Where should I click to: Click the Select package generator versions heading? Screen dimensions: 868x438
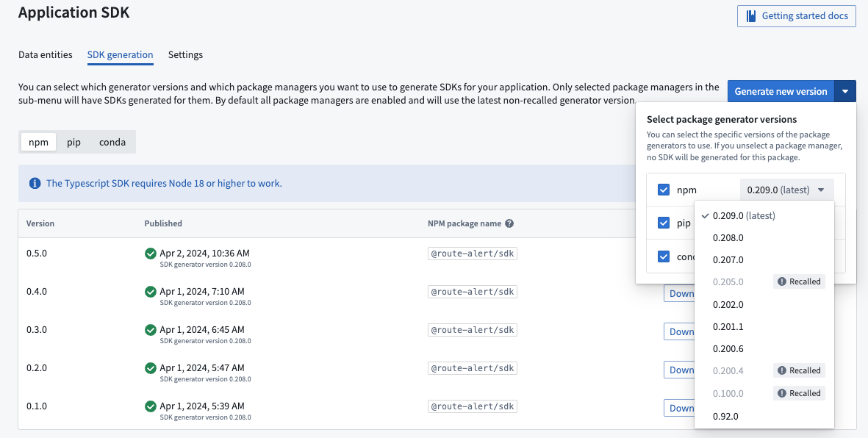tap(722, 119)
